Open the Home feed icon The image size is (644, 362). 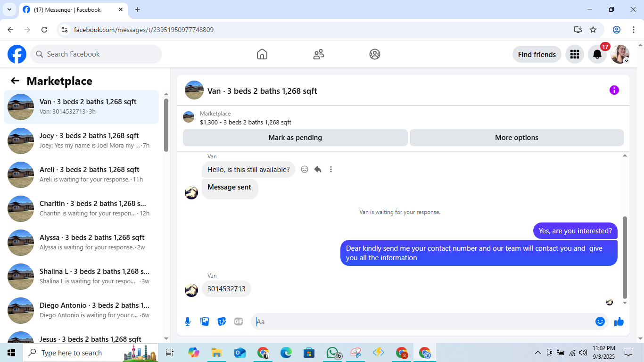click(x=262, y=54)
